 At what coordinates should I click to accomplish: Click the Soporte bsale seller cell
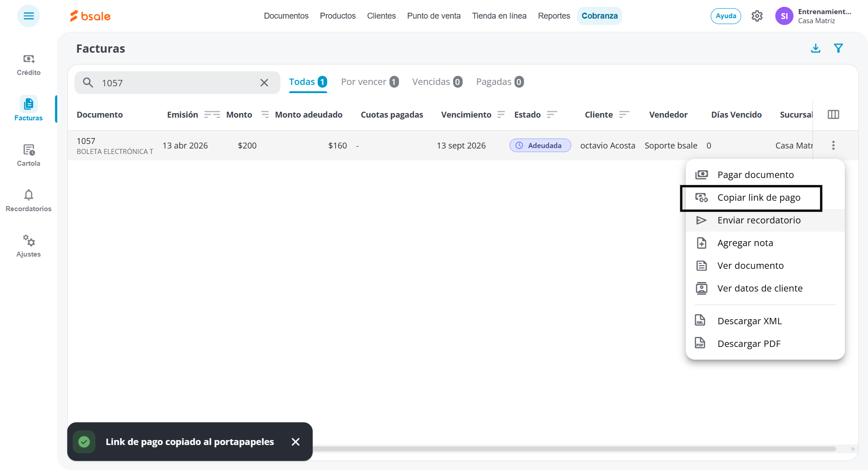click(x=671, y=145)
